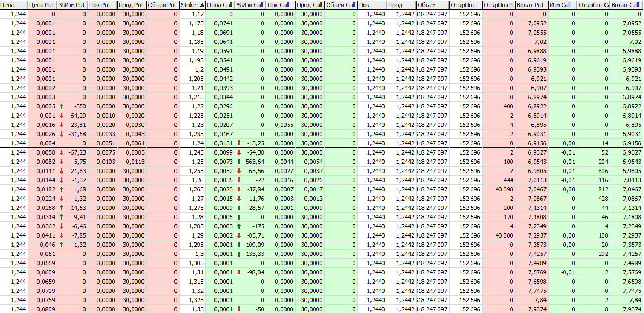Viewport: 644px width, 313px height.
Task: Click the Объем Put column header
Action: [x=162, y=5]
